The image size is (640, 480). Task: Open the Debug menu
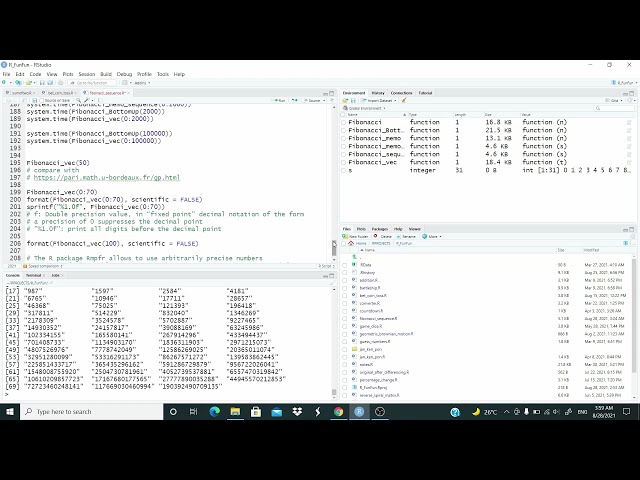[124, 74]
